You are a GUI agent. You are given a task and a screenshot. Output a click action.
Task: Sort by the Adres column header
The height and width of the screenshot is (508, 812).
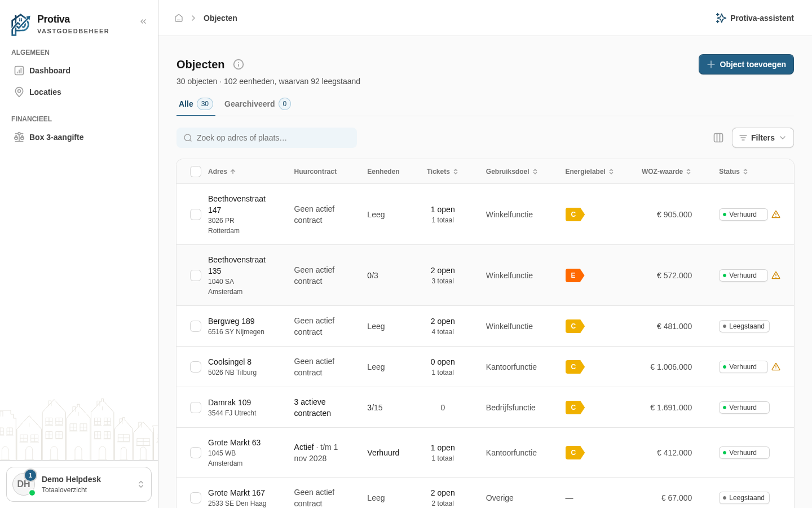(x=222, y=172)
